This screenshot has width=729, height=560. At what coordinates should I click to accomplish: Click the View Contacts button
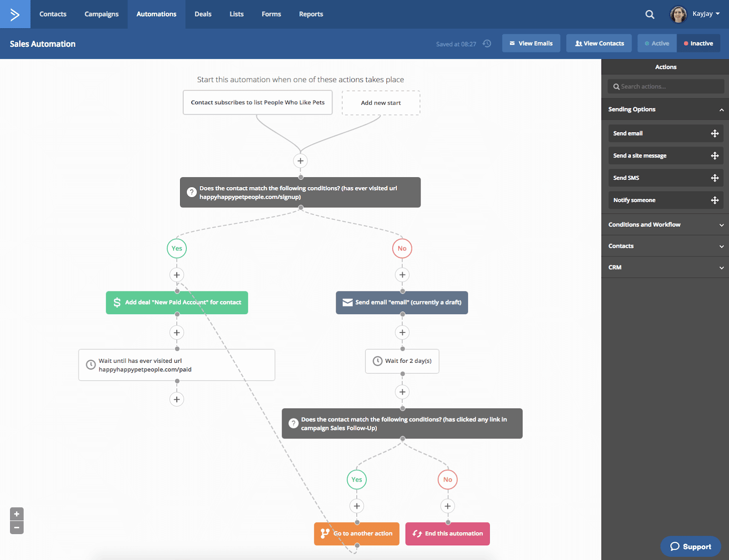(599, 43)
